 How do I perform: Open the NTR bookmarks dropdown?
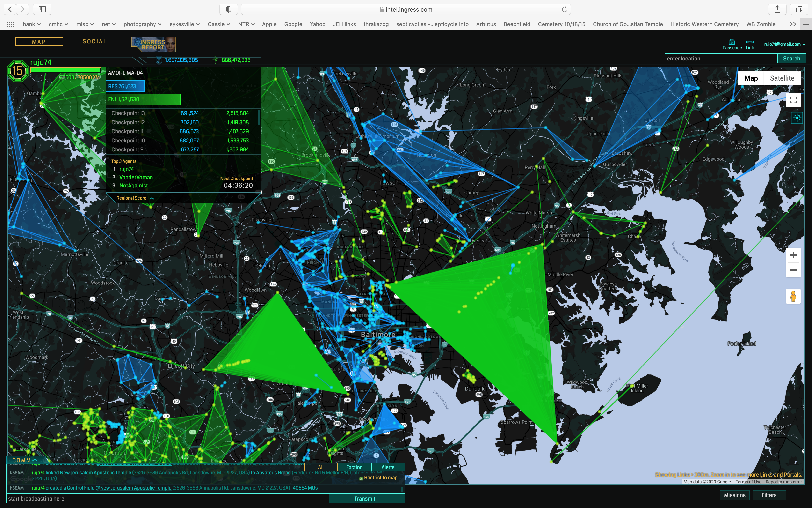[246, 24]
